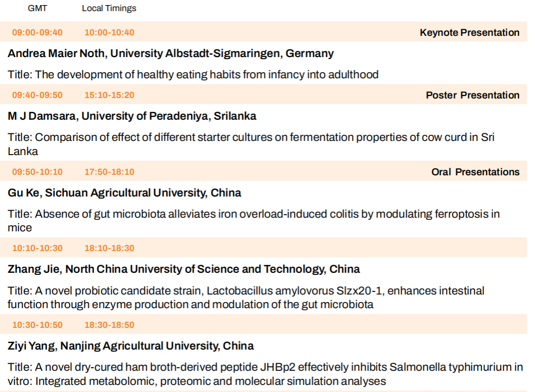The height and width of the screenshot is (392, 535).
Task: Select the 18:10-18:30 local time
Action: click(109, 249)
